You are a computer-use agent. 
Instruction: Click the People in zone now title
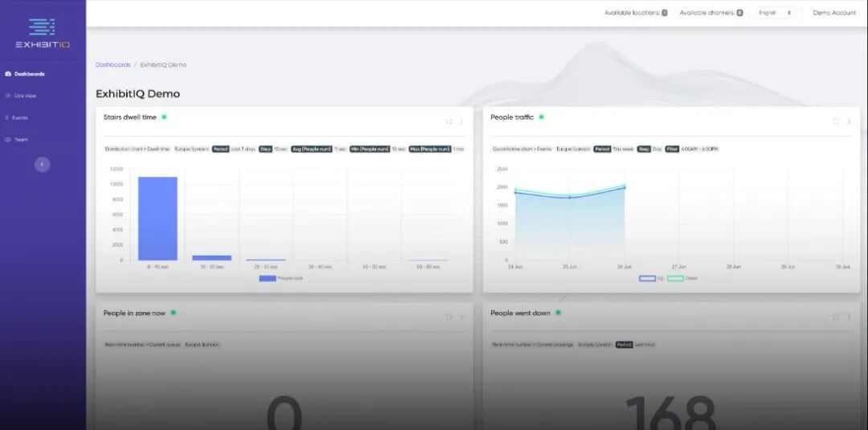point(134,313)
